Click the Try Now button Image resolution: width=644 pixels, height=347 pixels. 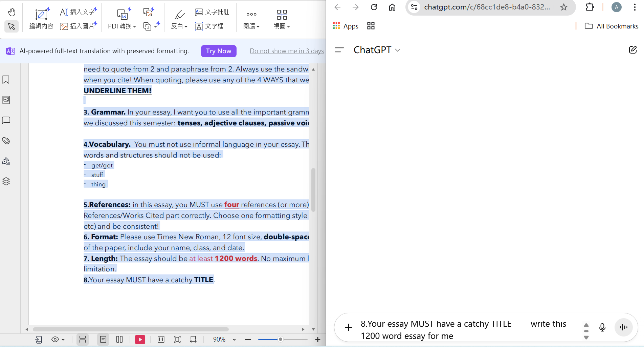[x=219, y=51]
